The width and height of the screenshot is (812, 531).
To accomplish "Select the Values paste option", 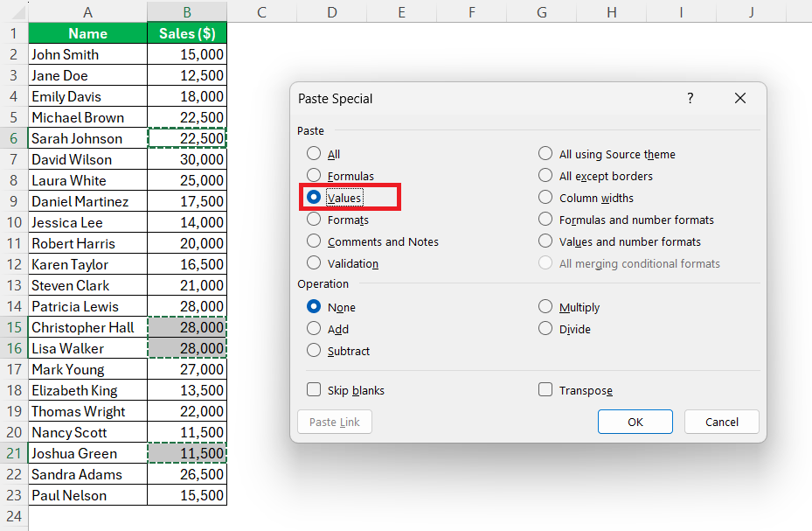I will point(335,198).
